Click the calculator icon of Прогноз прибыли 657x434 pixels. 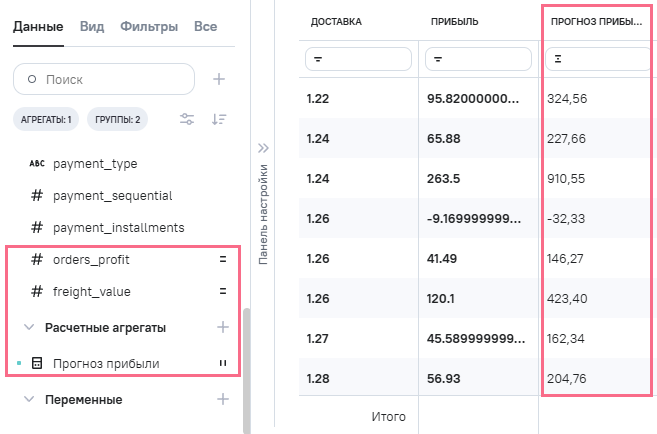coord(37,364)
